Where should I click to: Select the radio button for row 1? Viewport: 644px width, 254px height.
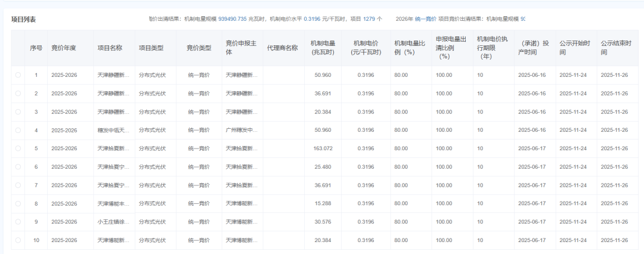18,75
